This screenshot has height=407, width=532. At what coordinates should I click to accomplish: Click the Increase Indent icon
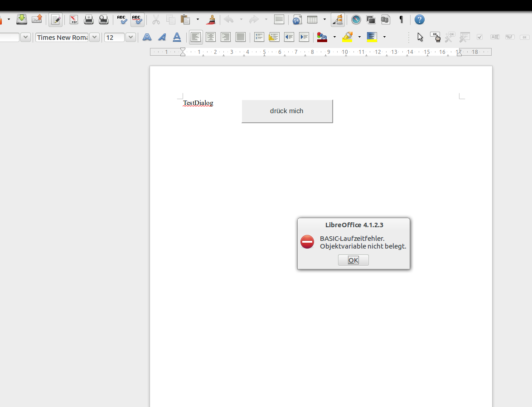(x=304, y=37)
